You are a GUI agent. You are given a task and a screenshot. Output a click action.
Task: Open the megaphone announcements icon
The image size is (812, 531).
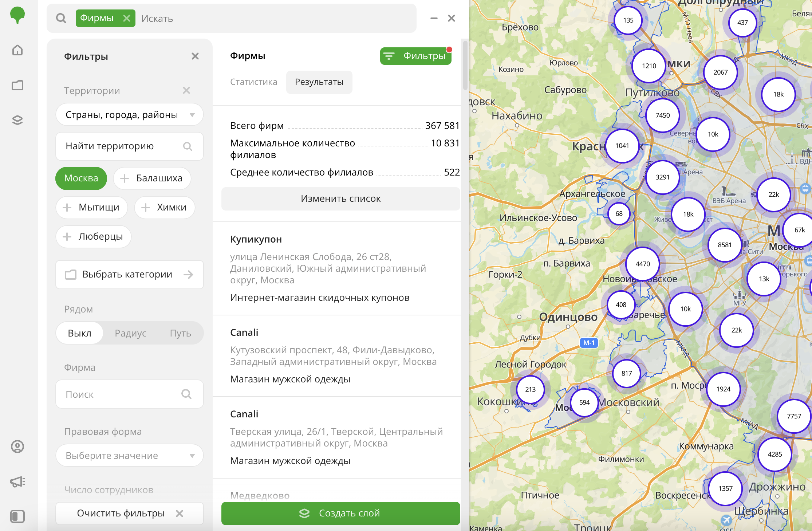[17, 482]
